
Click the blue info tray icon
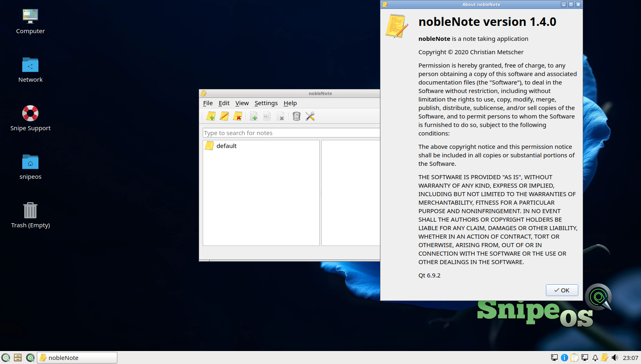(x=565, y=358)
